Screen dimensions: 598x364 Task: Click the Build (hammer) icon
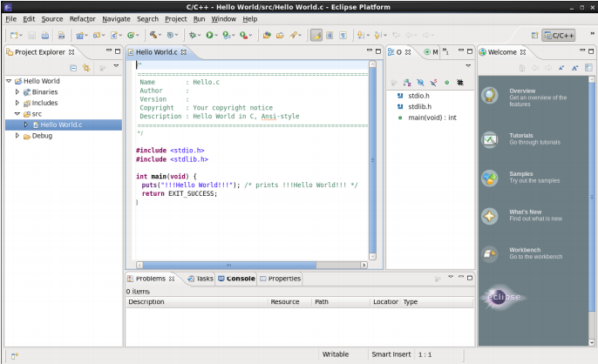click(153, 35)
